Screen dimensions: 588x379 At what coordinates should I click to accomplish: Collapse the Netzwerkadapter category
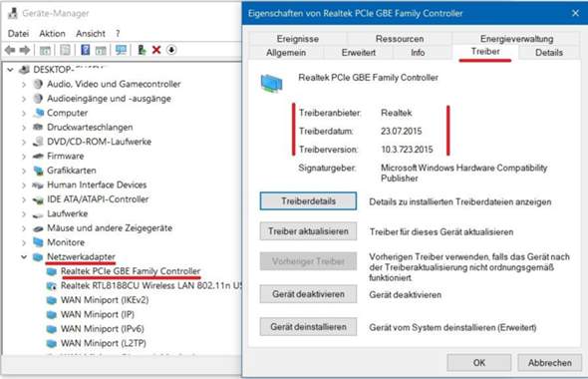point(24,257)
